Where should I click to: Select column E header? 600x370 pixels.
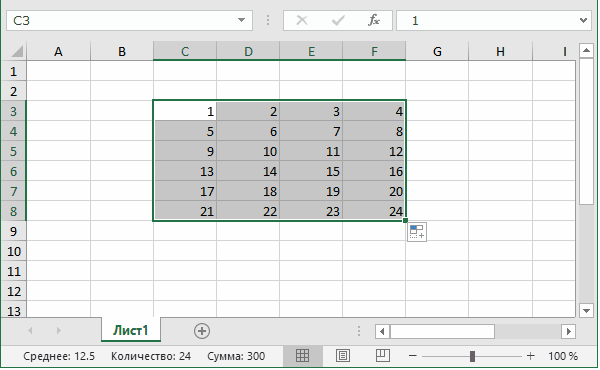[311, 51]
